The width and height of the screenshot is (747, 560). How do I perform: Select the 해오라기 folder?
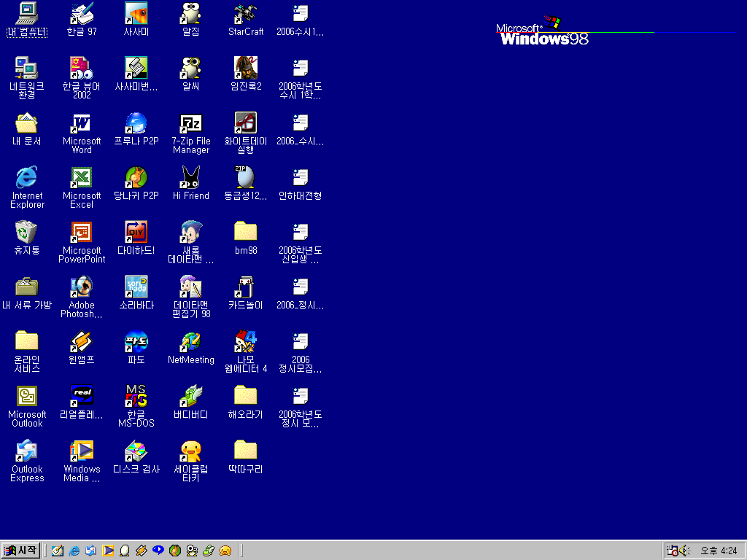[246, 402]
